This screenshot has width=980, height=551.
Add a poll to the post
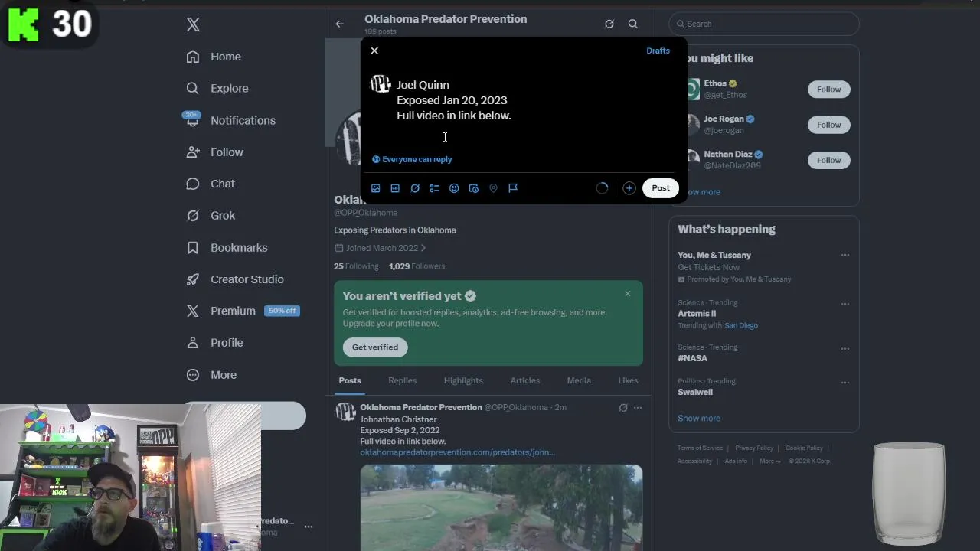(x=434, y=188)
